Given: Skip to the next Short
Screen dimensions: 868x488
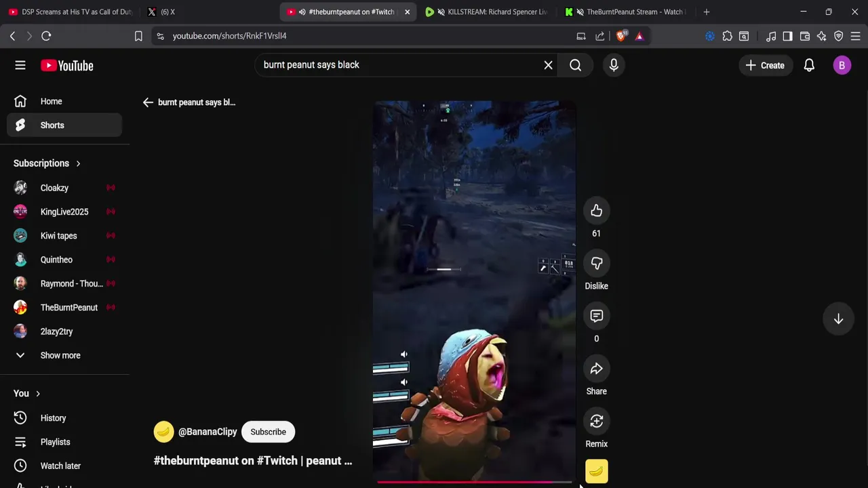Looking at the screenshot, I should 838,319.
